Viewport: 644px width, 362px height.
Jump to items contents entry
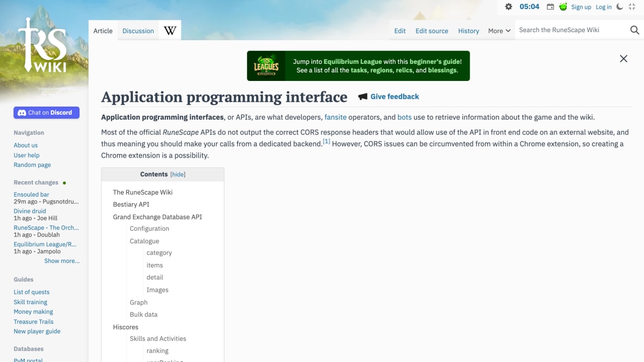[155, 265]
